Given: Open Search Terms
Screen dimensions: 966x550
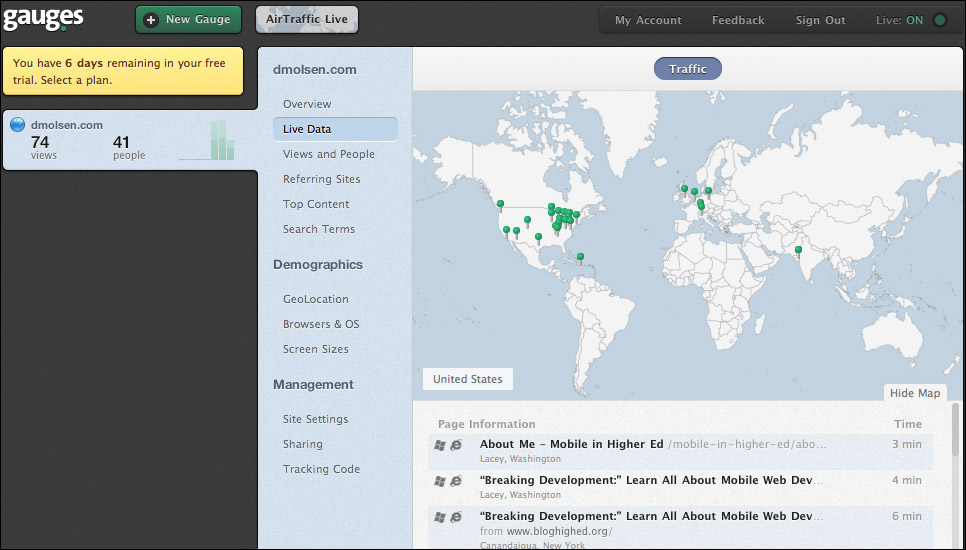Looking at the screenshot, I should (x=319, y=229).
